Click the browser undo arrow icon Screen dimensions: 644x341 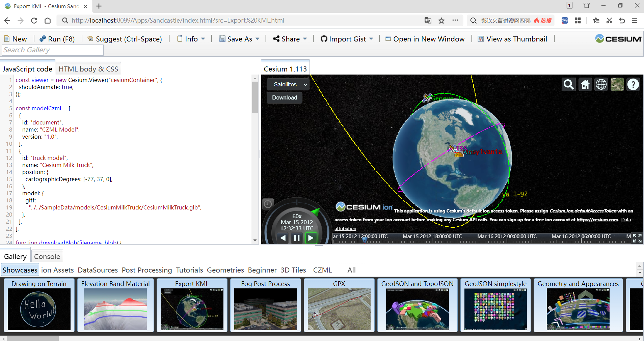(x=622, y=21)
